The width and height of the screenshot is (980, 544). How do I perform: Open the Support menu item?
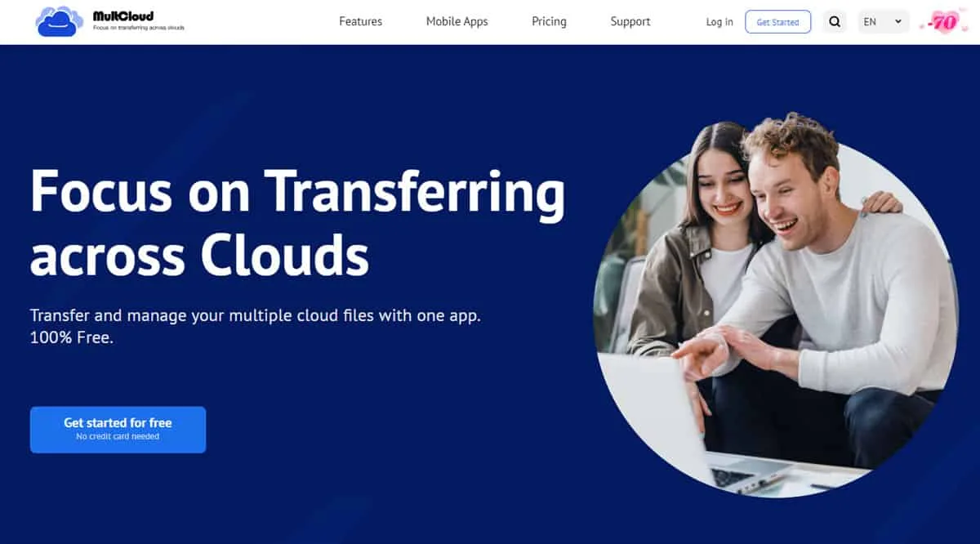(x=630, y=22)
